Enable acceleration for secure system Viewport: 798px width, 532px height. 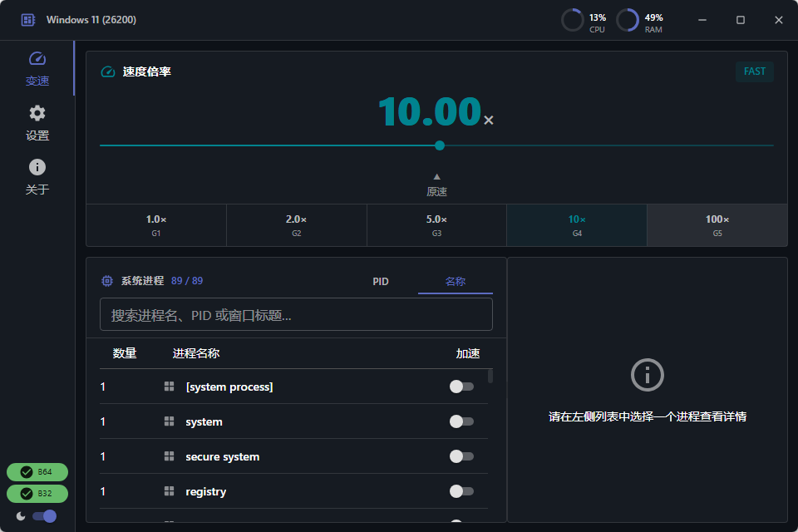461,456
